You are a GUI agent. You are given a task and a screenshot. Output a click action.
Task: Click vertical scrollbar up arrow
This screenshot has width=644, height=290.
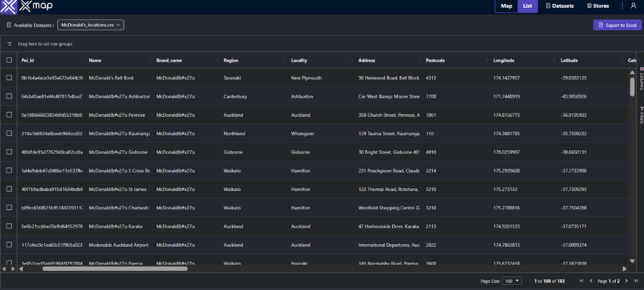pos(632,72)
